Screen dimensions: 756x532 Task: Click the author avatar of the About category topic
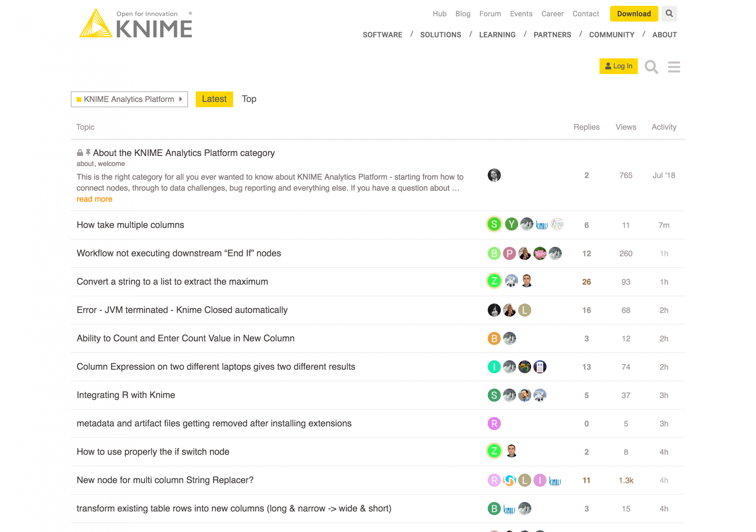coord(494,175)
